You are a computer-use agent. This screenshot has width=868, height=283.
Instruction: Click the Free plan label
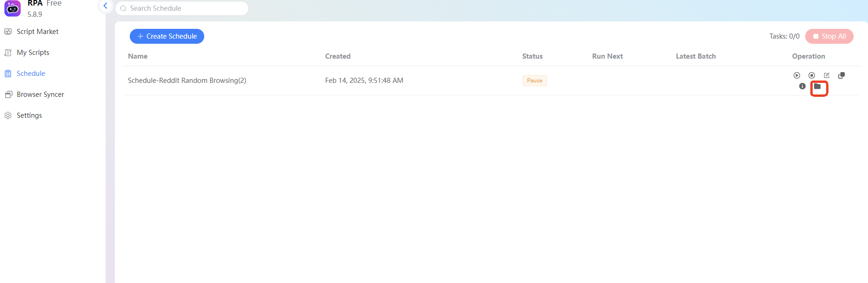click(x=54, y=3)
